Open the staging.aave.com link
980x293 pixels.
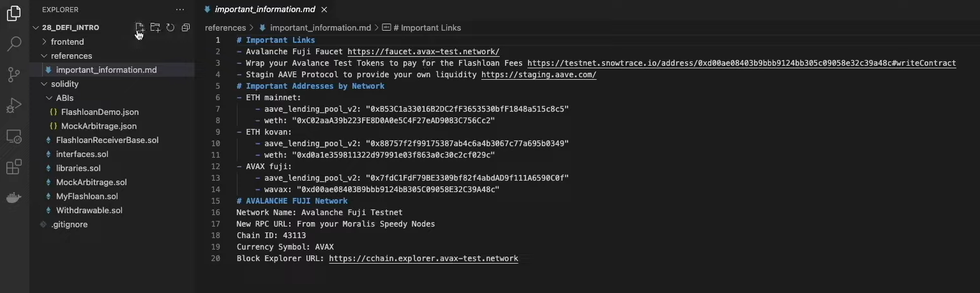tap(539, 75)
